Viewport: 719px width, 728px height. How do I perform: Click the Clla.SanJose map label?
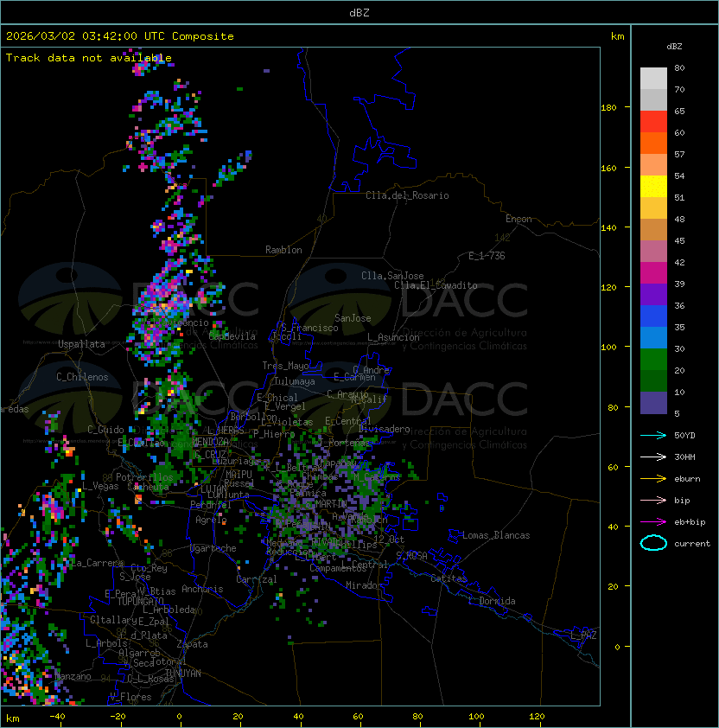coord(392,276)
